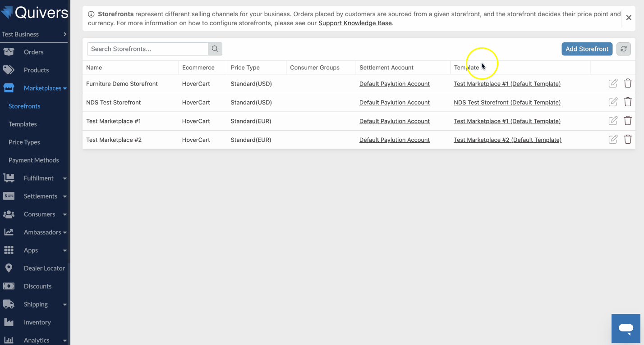Open Furniture Demo Storefront's Default Paylution Account

pyautogui.click(x=395, y=84)
